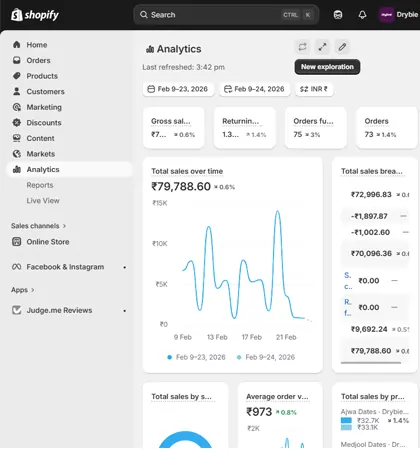This screenshot has height=450, width=420.
Task: Open Products tag icon
Action: [x=17, y=76]
